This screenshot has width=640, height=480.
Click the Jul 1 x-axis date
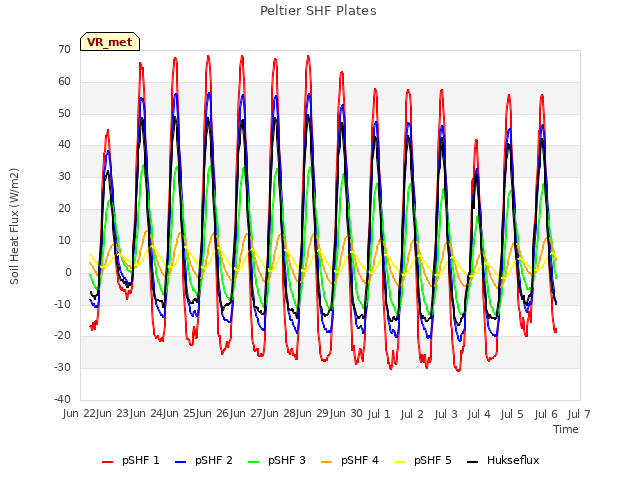(379, 414)
